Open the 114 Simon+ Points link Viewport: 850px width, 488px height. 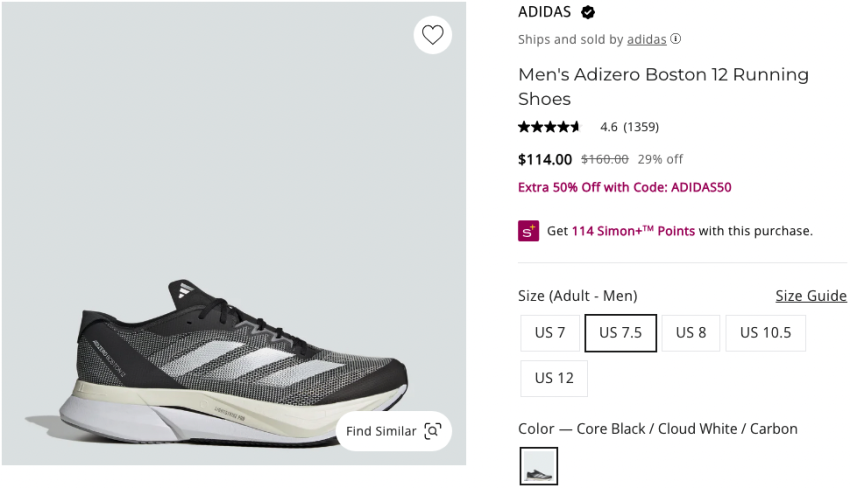pyautogui.click(x=633, y=231)
